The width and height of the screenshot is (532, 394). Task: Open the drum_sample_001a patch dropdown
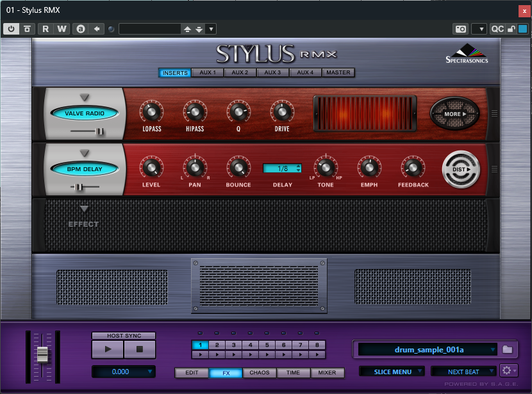tap(428, 350)
